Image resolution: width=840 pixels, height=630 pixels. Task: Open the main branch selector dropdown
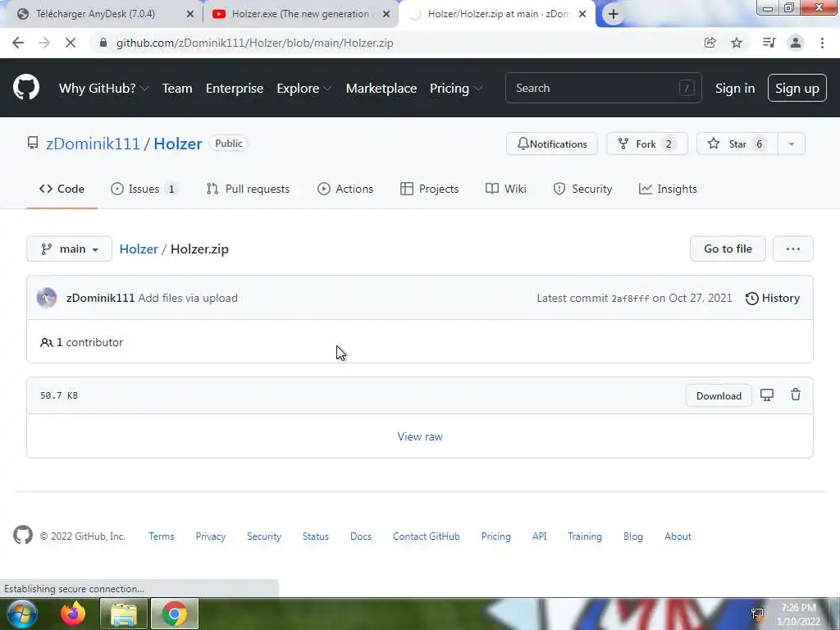tap(69, 249)
